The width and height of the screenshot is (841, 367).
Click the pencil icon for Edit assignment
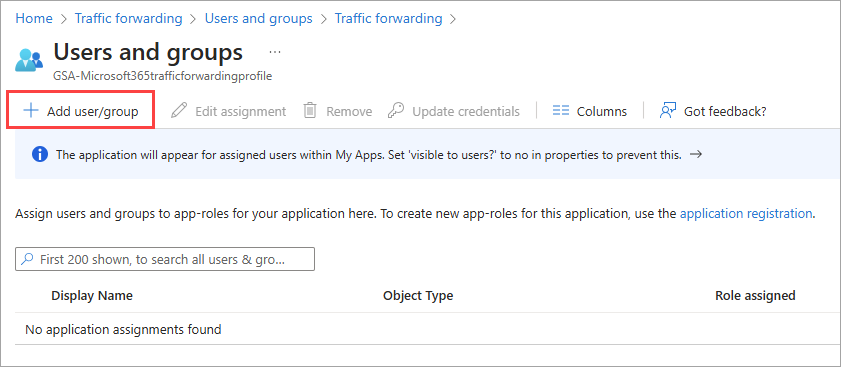click(179, 111)
